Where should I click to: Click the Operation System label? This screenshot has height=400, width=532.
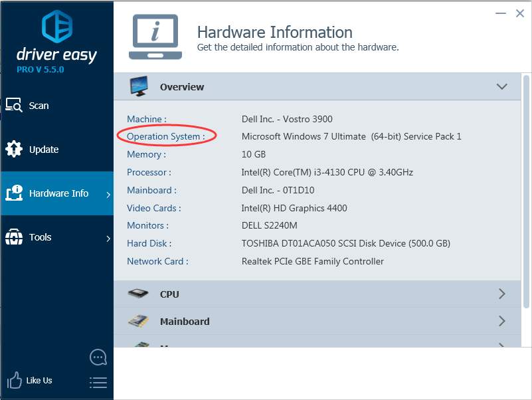(x=165, y=136)
